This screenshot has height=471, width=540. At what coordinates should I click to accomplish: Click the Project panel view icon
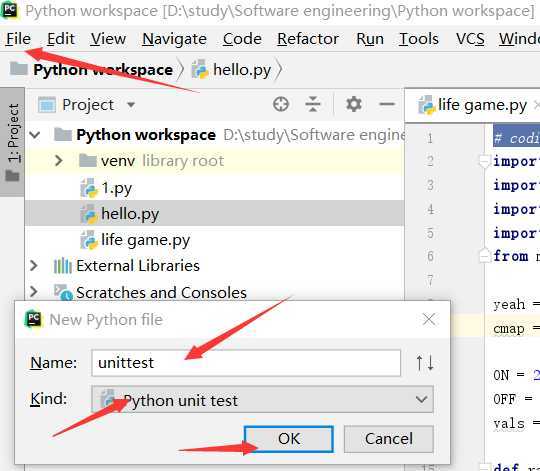pos(46,105)
